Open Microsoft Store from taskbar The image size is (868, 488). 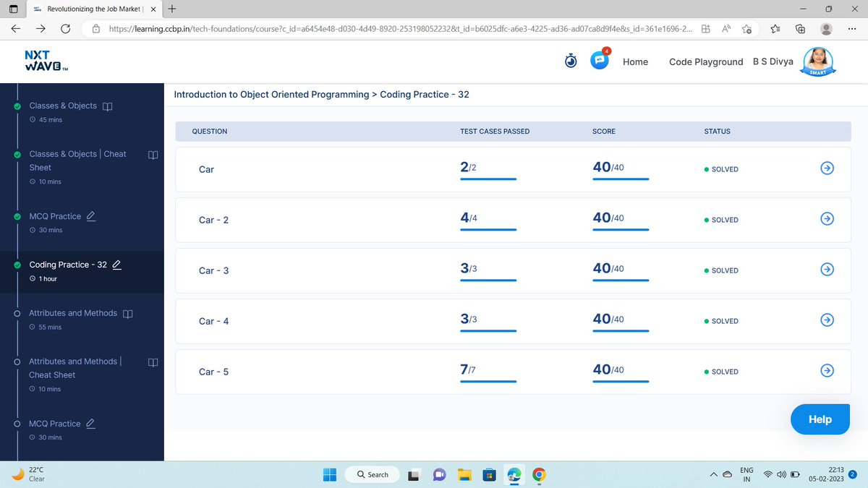click(x=488, y=475)
